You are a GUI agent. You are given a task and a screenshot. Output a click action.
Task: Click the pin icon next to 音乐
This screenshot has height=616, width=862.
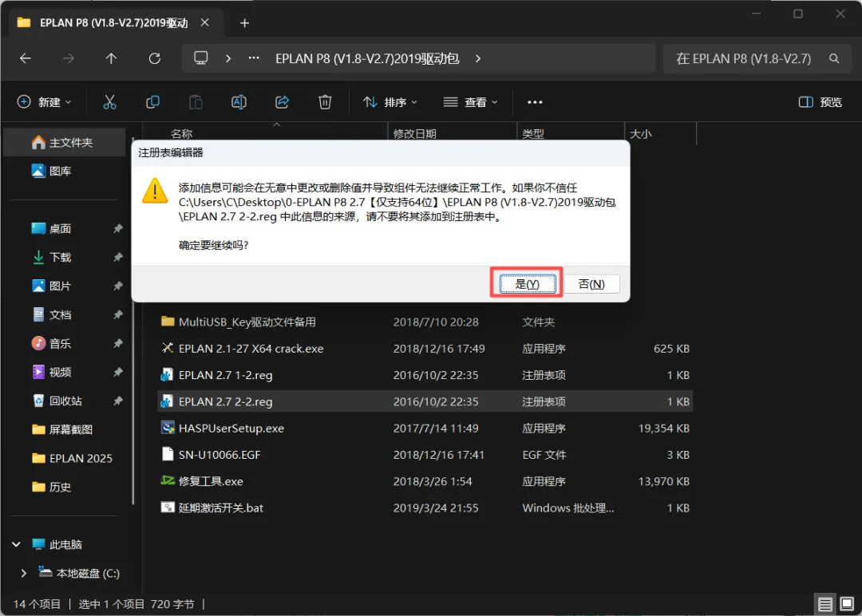coord(117,343)
